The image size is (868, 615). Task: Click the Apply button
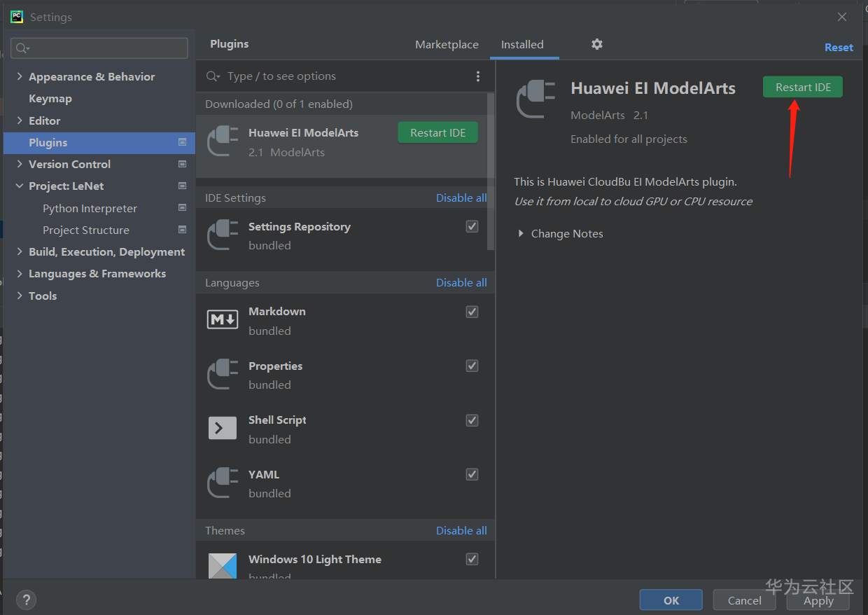818,600
